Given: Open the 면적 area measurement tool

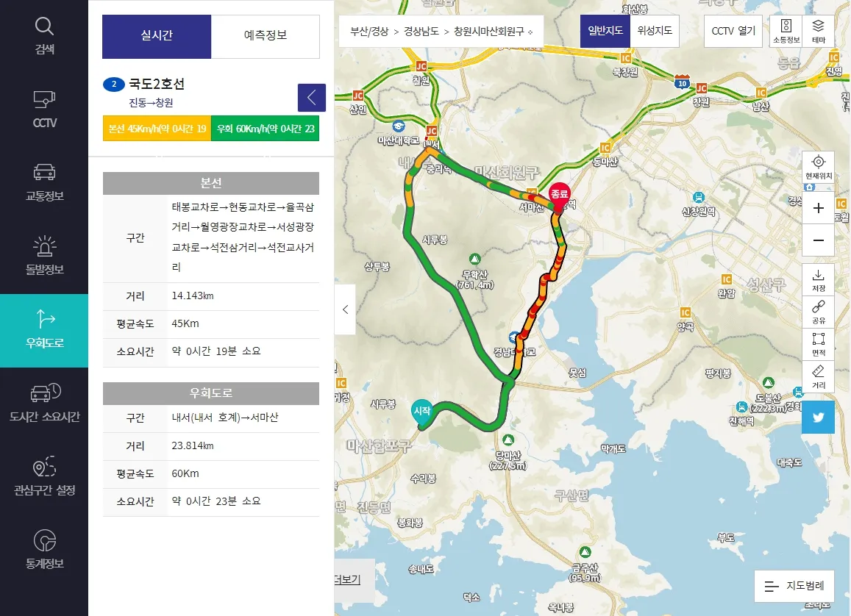Looking at the screenshot, I should pyautogui.click(x=818, y=345).
